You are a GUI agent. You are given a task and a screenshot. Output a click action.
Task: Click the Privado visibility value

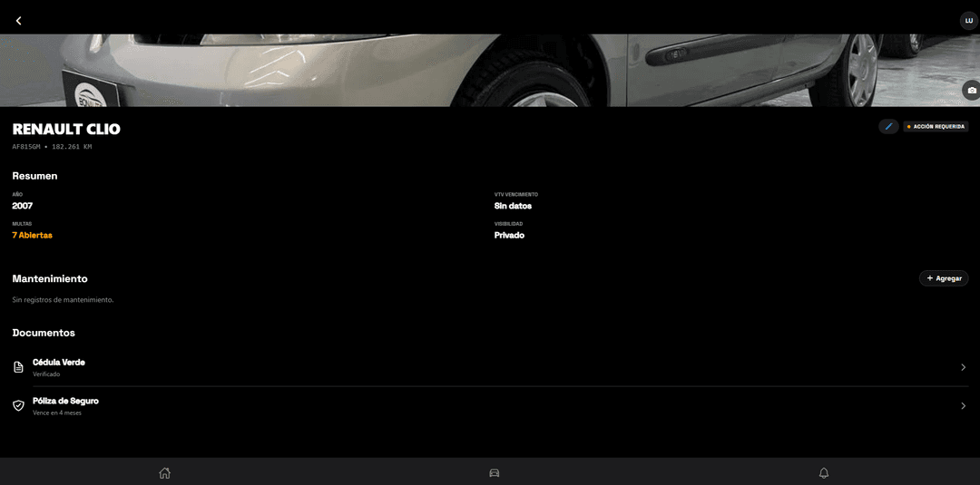pos(509,236)
